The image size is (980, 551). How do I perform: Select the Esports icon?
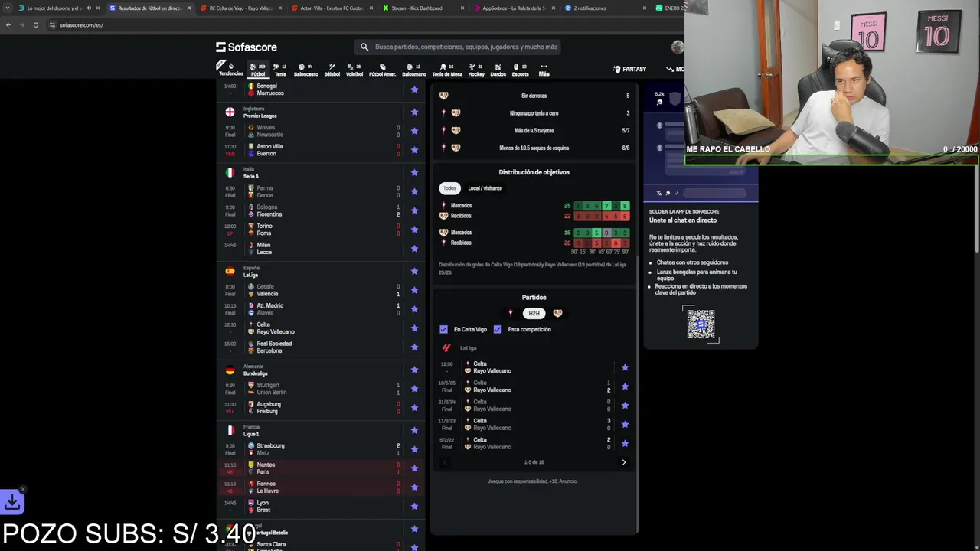(x=520, y=70)
